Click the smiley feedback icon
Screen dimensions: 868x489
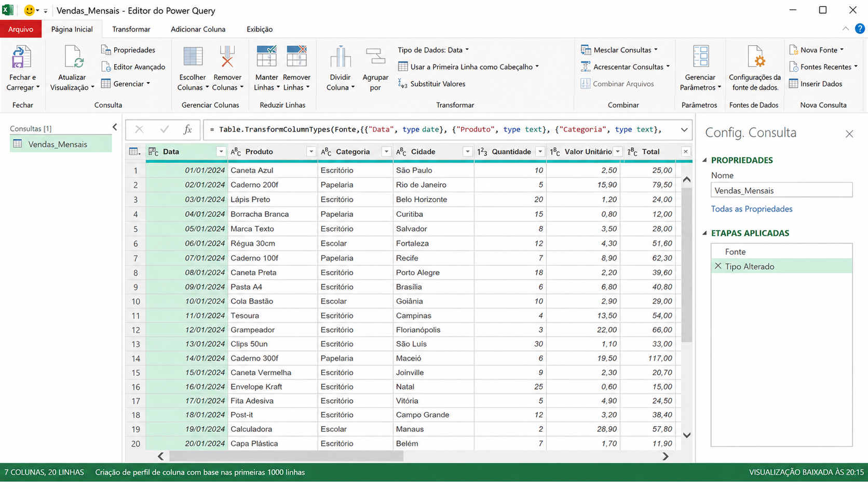tap(29, 10)
